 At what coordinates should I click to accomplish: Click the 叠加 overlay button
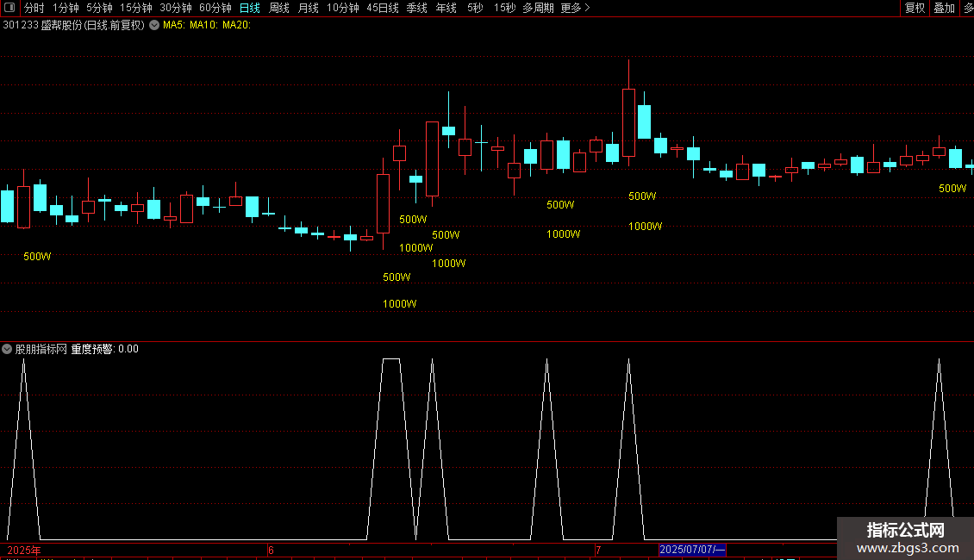pos(944,8)
